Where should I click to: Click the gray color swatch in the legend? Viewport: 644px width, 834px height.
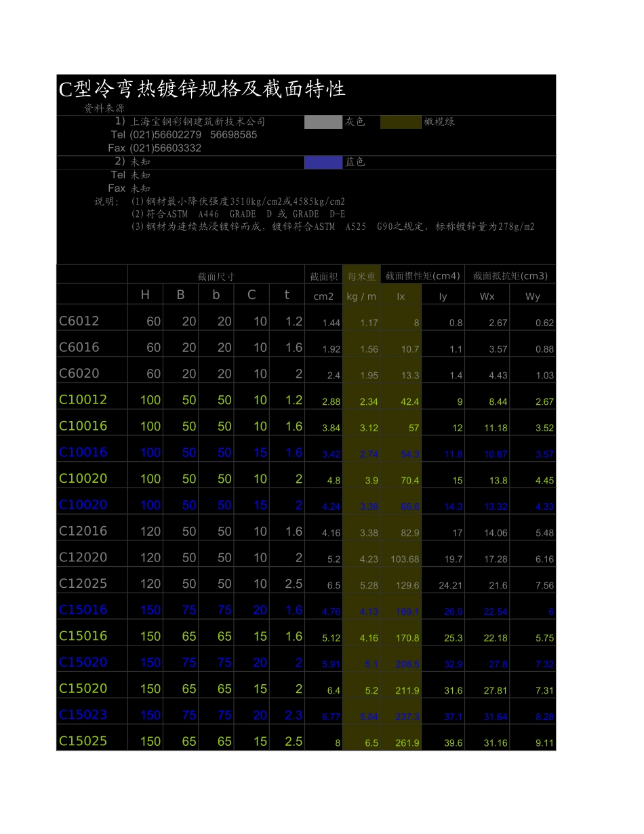(323, 122)
